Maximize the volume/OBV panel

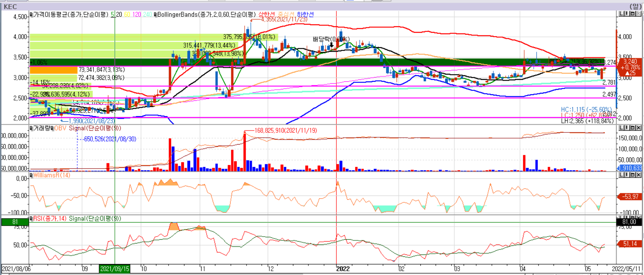[633, 128]
